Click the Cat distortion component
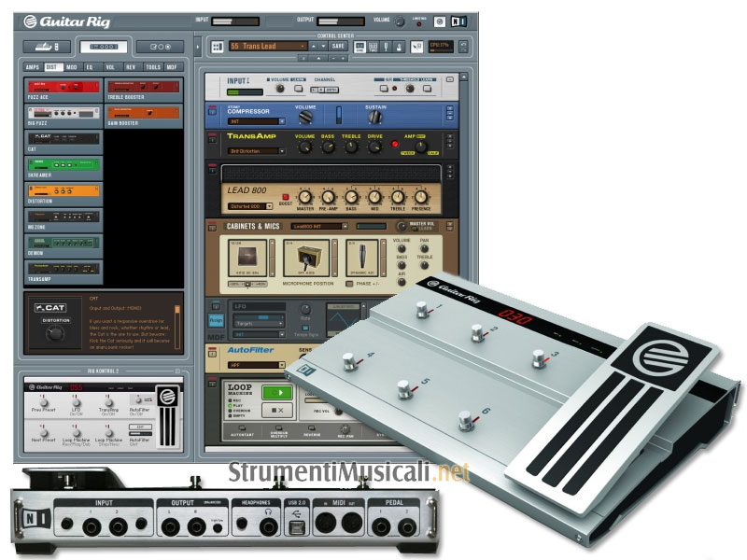 (62, 139)
